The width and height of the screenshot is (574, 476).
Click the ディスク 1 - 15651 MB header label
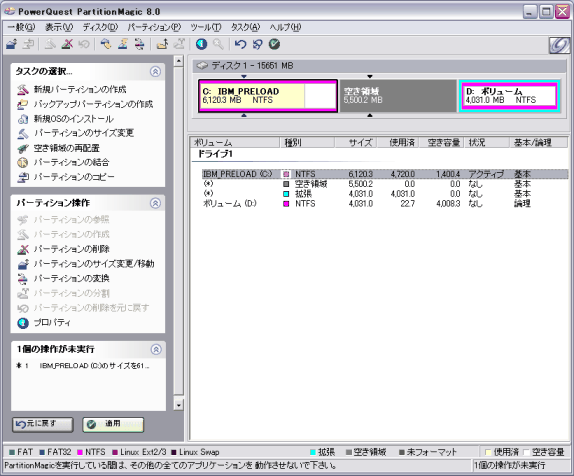pyautogui.click(x=252, y=66)
